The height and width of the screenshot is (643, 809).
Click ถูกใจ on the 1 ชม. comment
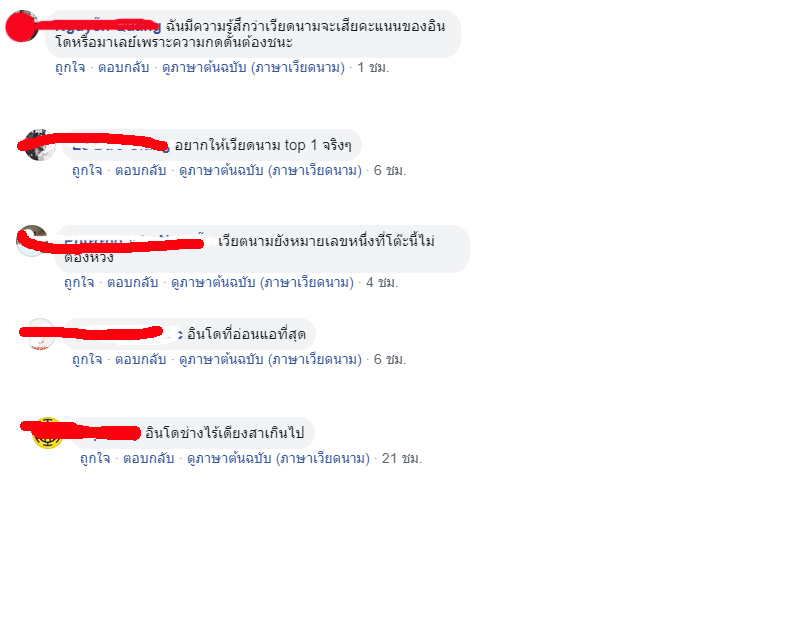70,68
